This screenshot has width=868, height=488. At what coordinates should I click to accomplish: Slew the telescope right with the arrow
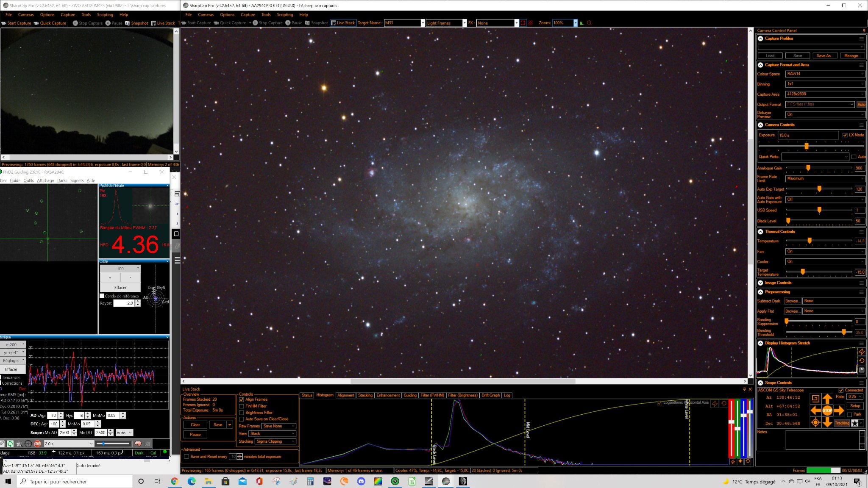click(x=839, y=410)
